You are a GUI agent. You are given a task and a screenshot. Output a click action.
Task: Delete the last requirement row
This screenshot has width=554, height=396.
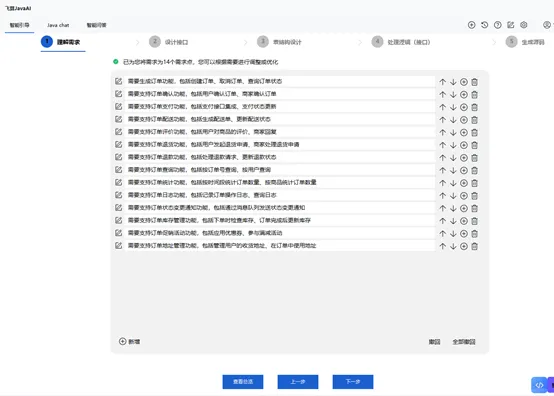click(475, 246)
